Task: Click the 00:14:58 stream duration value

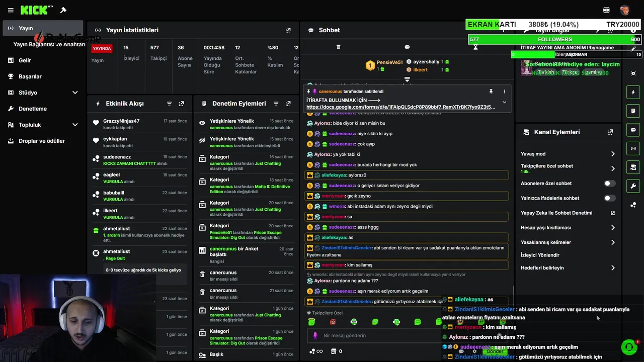Action: [x=214, y=48]
